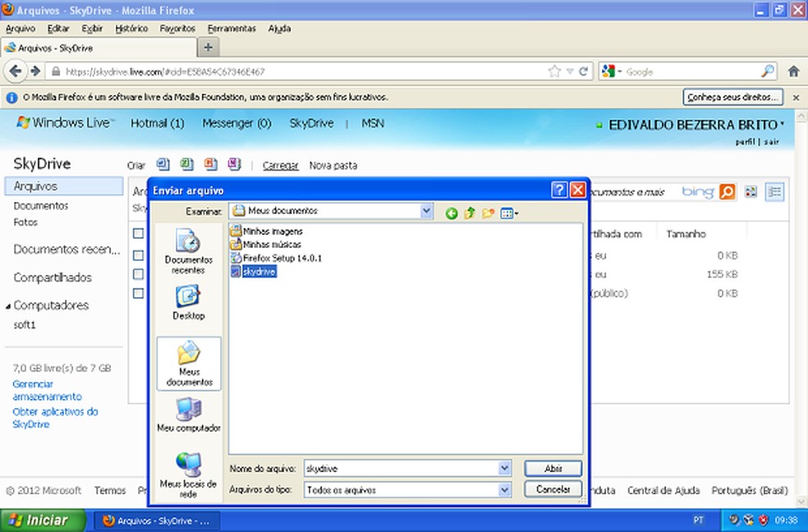Open the Ferramentas menu
The image size is (808, 532).
coord(231,28)
